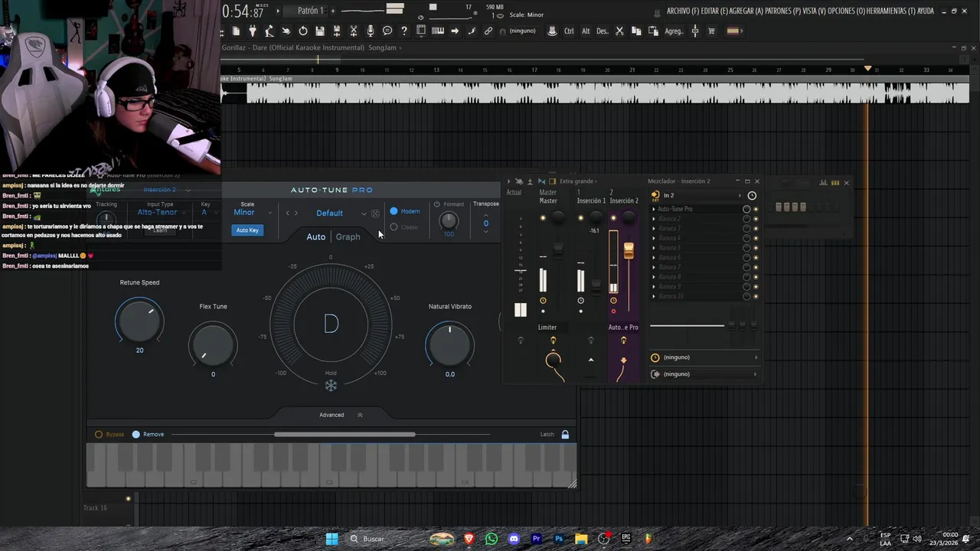Click the Alt toolbar button
The width and height of the screenshot is (980, 551).
click(x=586, y=31)
